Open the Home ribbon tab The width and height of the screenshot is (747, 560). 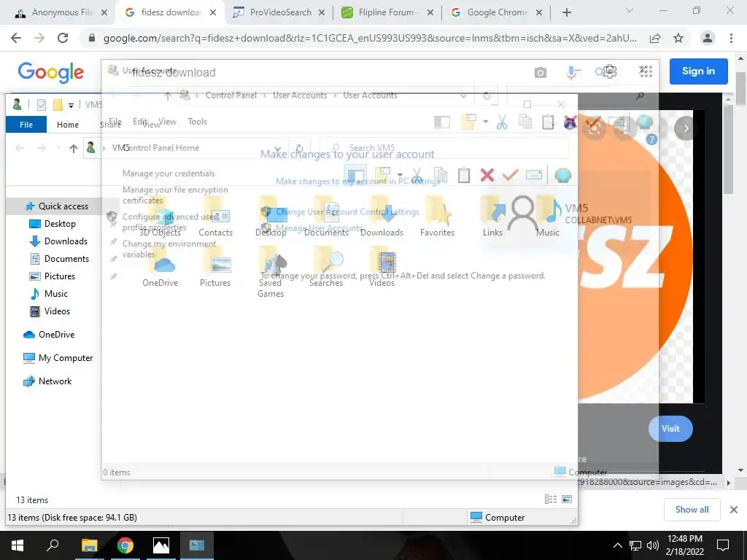pyautogui.click(x=68, y=125)
